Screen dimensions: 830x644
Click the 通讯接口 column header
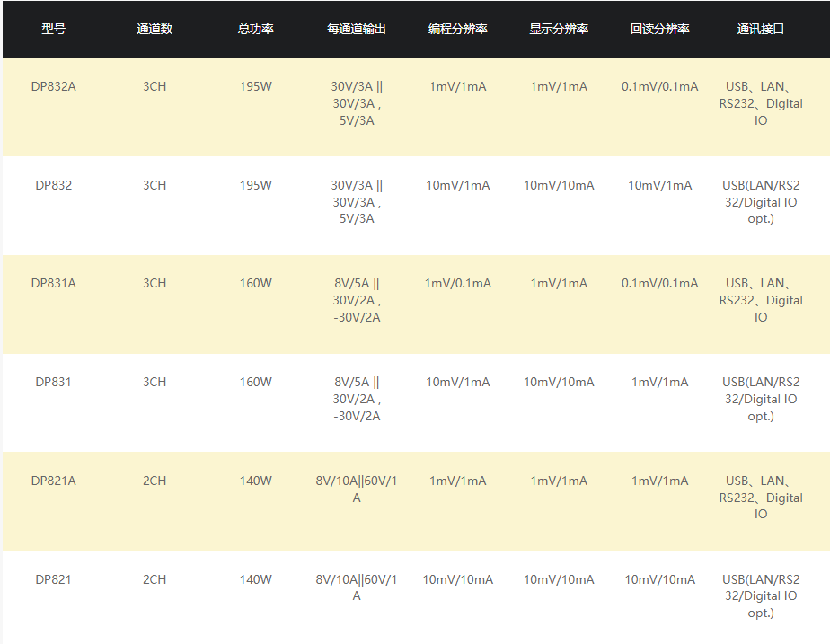coord(761,29)
